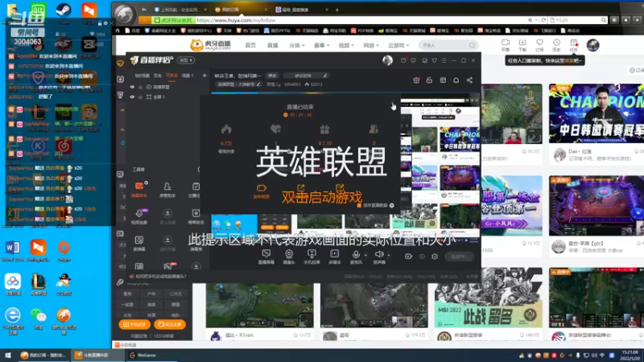Select the orange highlighted scene tab
644x362 pixels.
[171, 76]
